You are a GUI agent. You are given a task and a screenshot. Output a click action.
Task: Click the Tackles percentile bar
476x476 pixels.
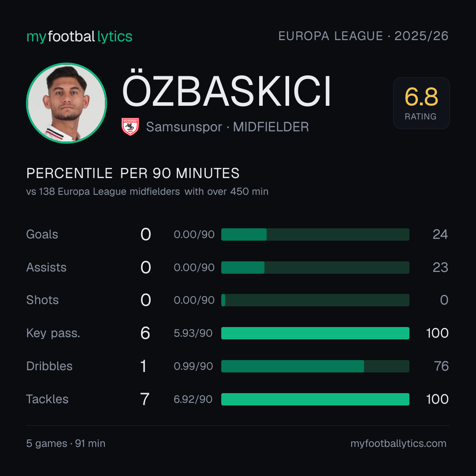315,399
